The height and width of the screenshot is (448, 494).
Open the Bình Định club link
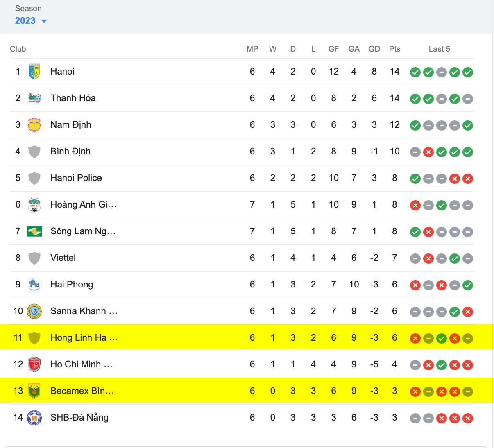70,152
